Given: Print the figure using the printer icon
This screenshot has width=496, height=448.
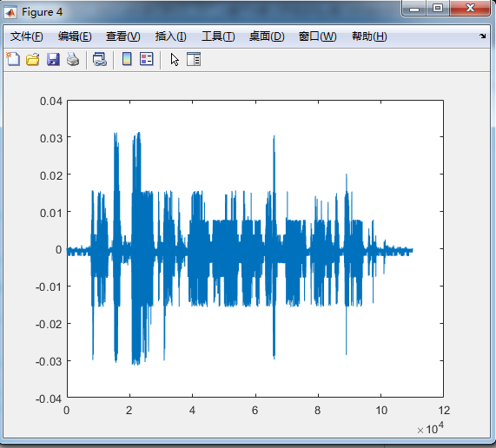Looking at the screenshot, I should click(x=73, y=59).
